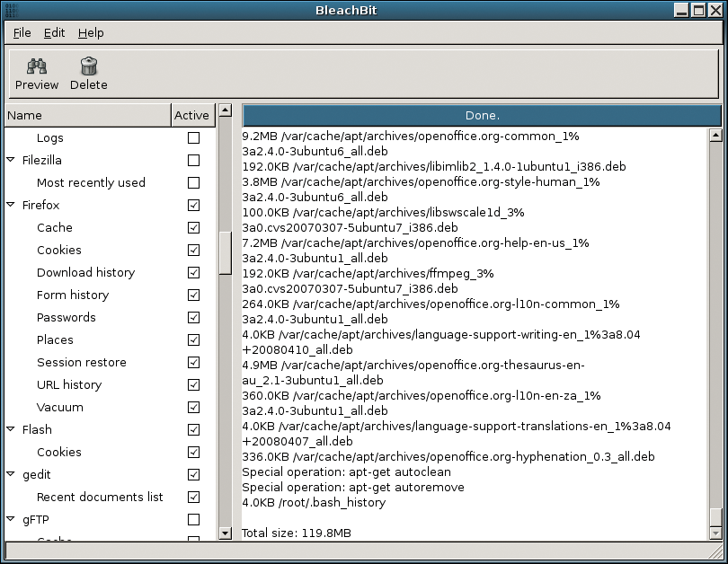Enable Most recently used checkbox
Image resolution: width=728 pixels, height=564 pixels.
tap(193, 182)
